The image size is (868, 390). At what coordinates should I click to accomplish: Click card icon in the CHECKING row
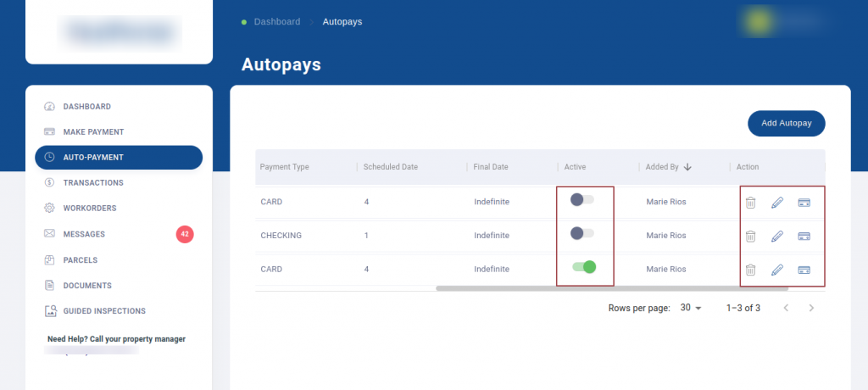(804, 237)
